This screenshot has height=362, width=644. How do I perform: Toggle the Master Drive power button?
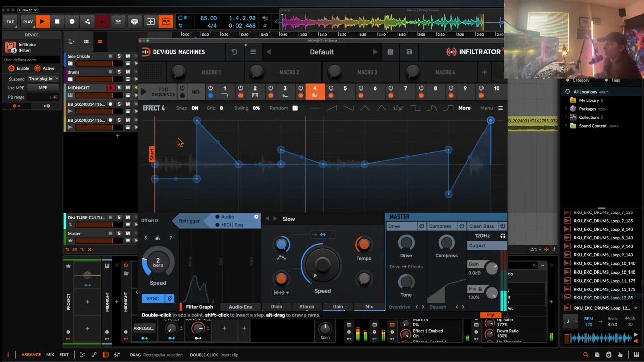[x=422, y=226]
